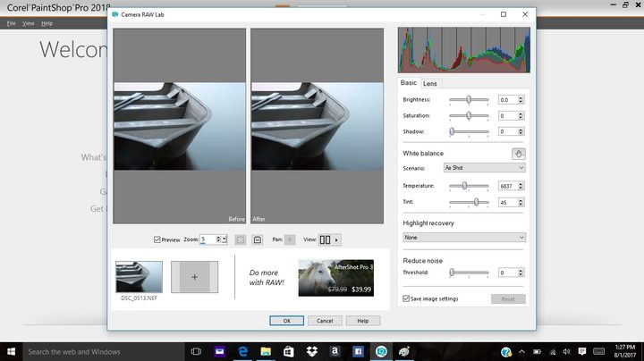
Task: Open the Facebook taskbar icon
Action: 358,351
